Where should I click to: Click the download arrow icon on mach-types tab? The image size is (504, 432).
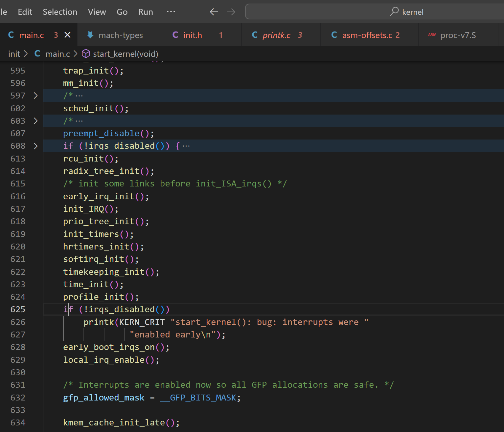pos(90,35)
